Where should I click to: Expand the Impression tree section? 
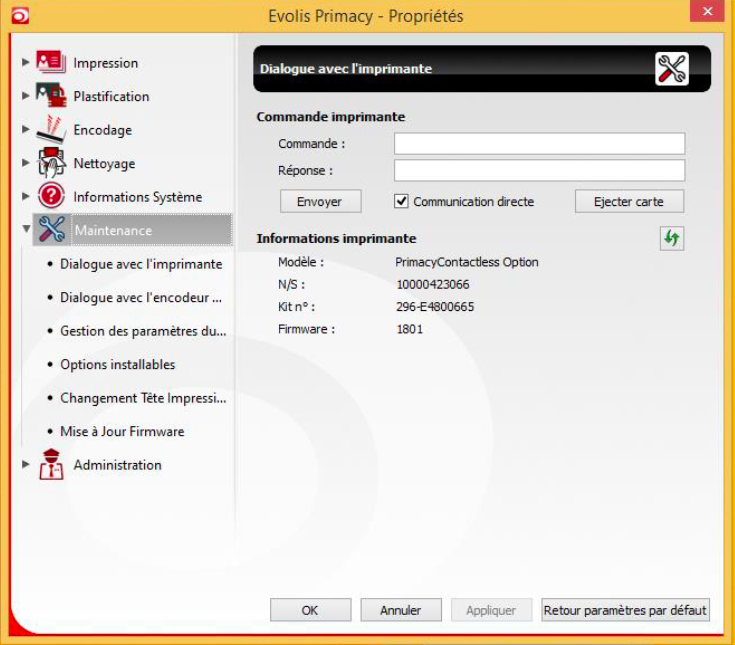pyautogui.click(x=25, y=62)
